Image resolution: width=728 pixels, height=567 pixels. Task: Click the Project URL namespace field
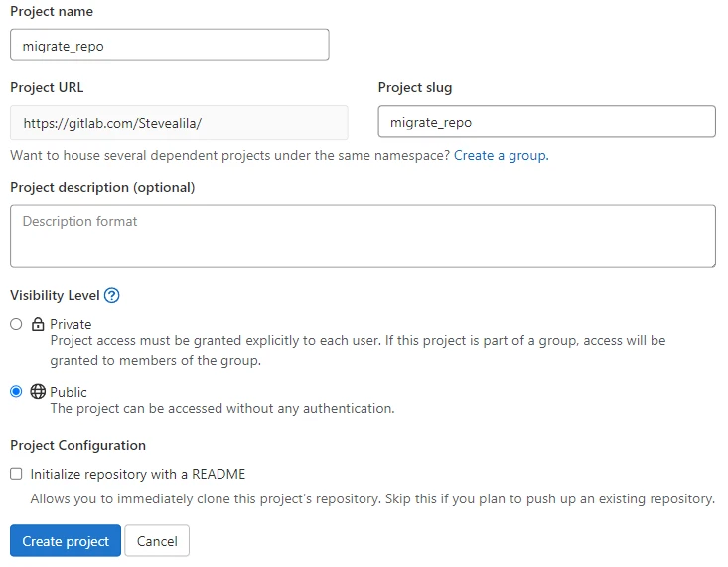point(179,123)
